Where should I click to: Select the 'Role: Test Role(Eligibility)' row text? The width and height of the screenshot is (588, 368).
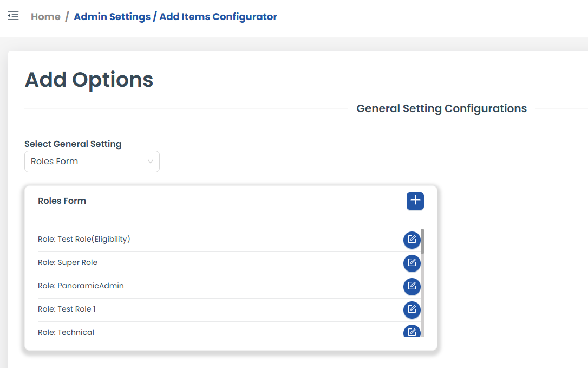click(84, 239)
